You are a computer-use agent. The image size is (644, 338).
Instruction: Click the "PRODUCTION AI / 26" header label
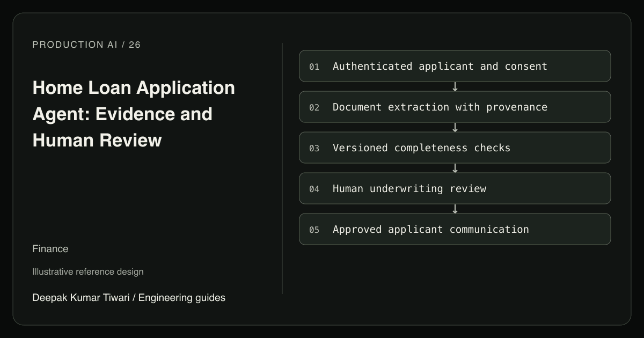(x=86, y=45)
